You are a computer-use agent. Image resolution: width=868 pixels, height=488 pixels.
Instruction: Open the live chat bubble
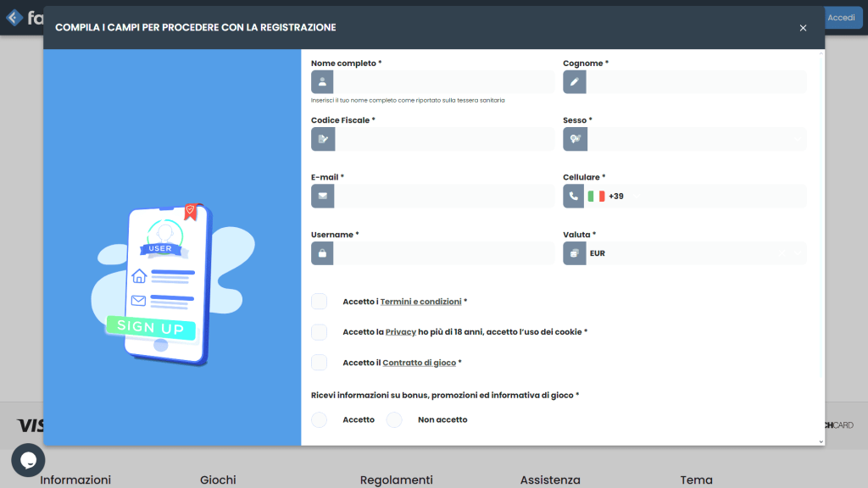click(28, 460)
